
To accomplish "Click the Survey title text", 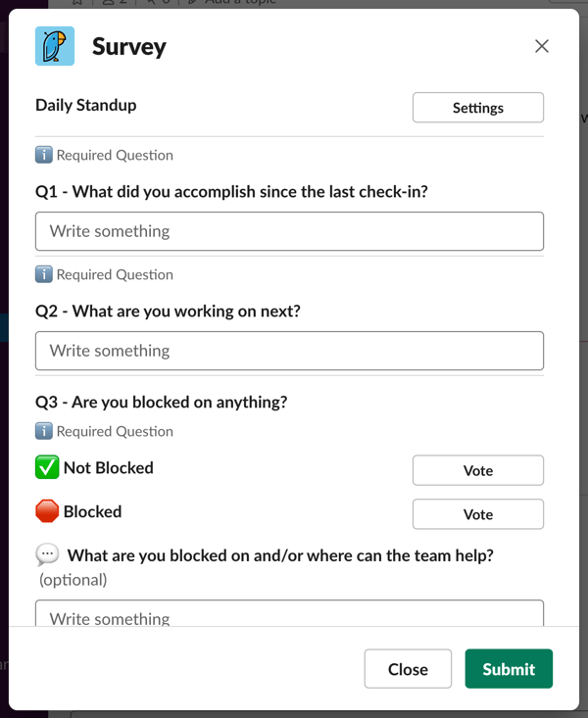I will coord(129,47).
